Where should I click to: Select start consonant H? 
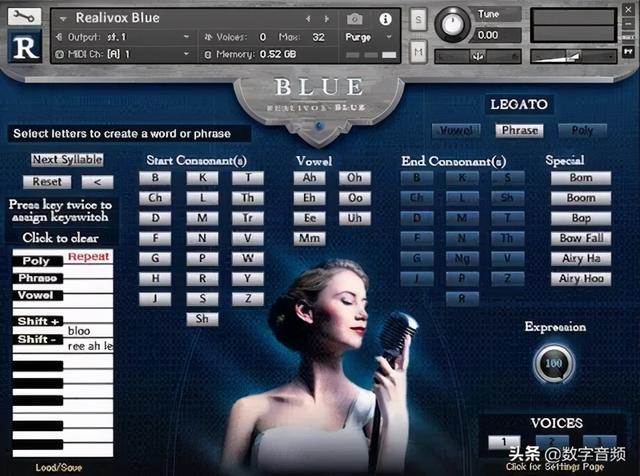(155, 279)
